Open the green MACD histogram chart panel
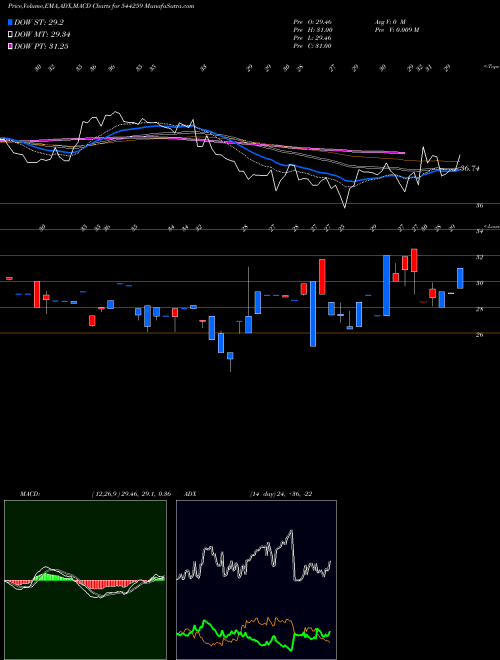Screen dimensions: 500x660 [85, 580]
